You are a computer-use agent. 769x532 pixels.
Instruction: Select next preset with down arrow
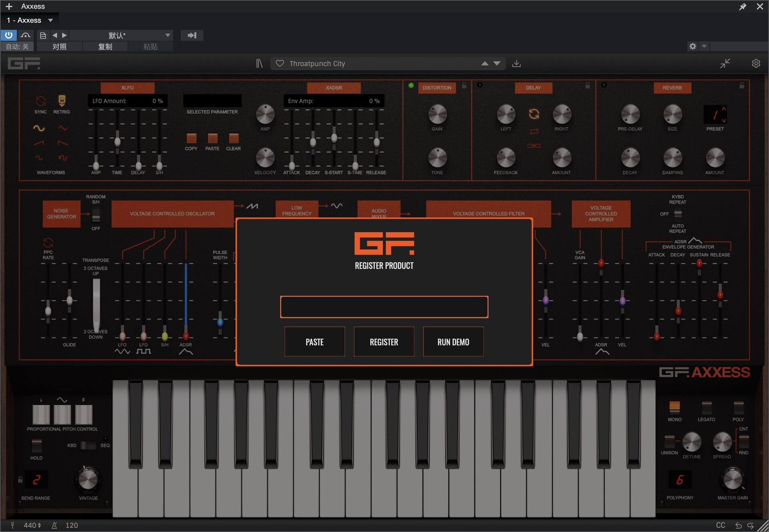(497, 63)
